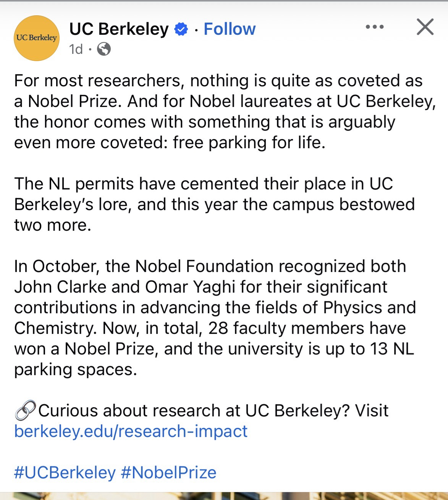This screenshot has width=448, height=500.
Task: Click the chain link emoji icon
Action: click(x=25, y=411)
